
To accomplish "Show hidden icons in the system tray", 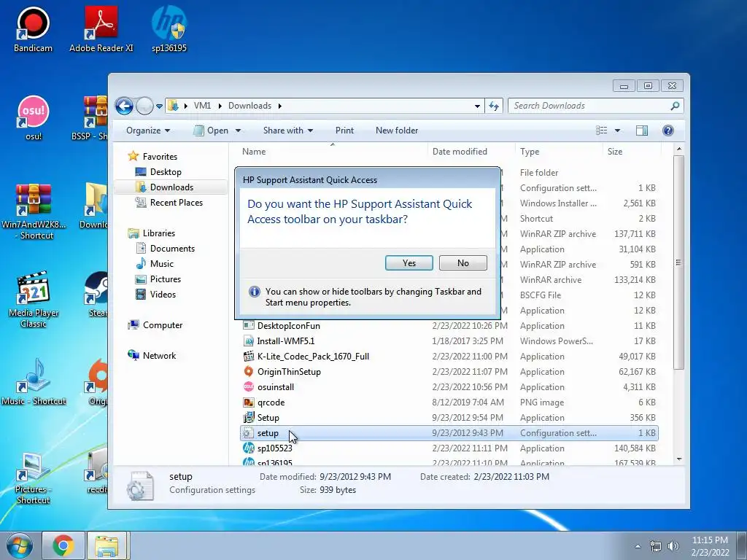I will 638,546.
